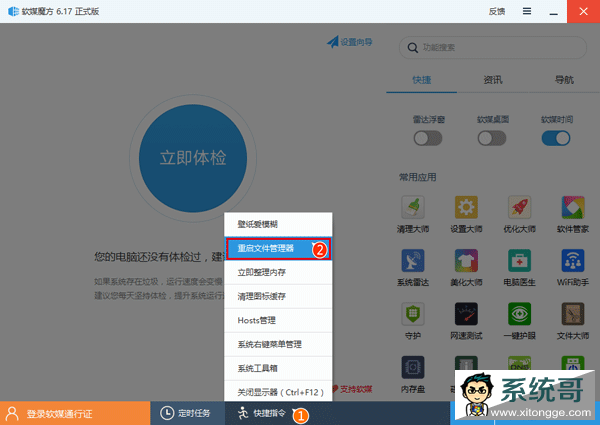Click the 定时任务 clock icon
The width and height of the screenshot is (600, 425).
pos(167,413)
